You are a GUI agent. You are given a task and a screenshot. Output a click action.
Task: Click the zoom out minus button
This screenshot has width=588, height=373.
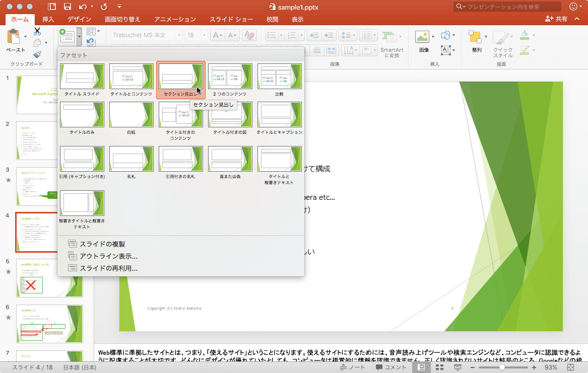click(473, 367)
